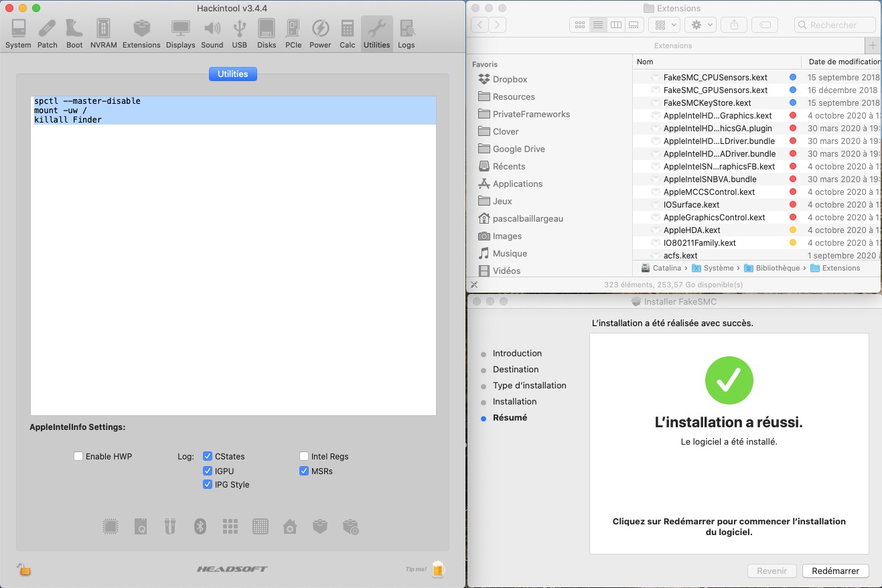Click the Tip me beer icon
Viewport: 882px width, 588px height.
pos(438,569)
